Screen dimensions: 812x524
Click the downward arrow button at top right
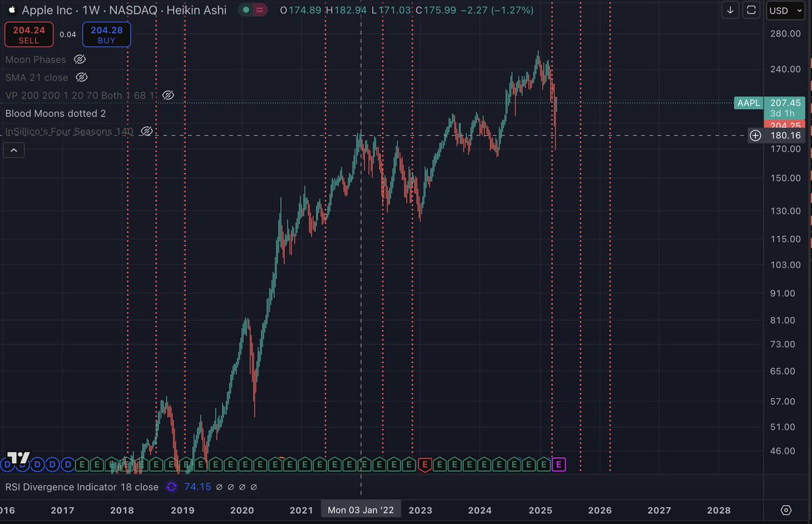tap(730, 10)
